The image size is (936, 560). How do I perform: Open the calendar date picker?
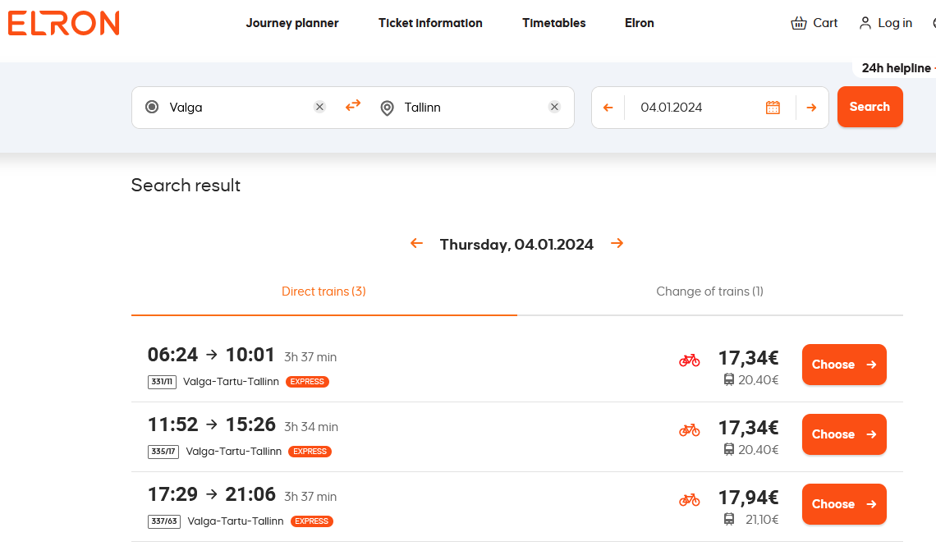(773, 108)
